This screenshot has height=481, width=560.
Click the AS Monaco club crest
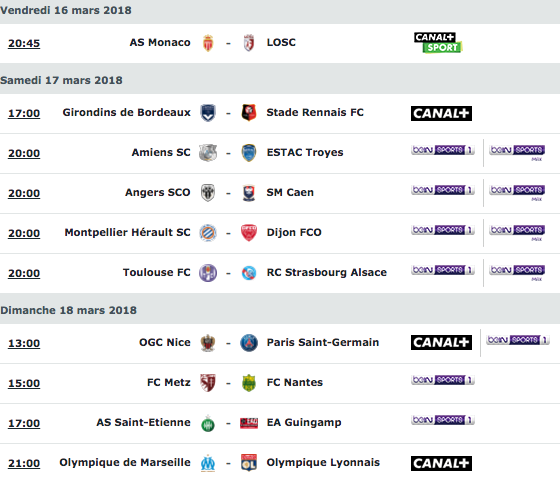coord(208,43)
